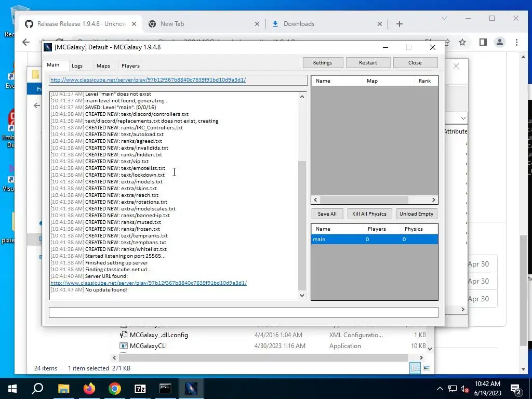Bookmark this page with the star icon

tap(462, 42)
